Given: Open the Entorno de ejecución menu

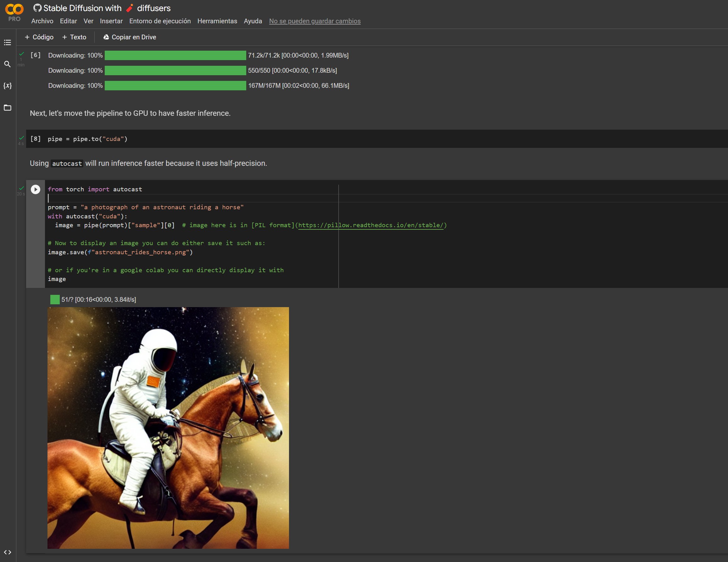Looking at the screenshot, I should click(x=160, y=21).
